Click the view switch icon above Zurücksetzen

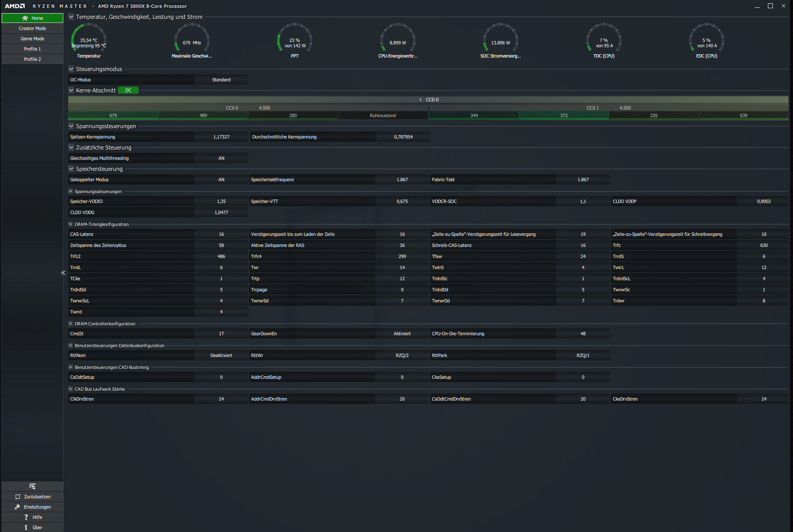(x=32, y=486)
